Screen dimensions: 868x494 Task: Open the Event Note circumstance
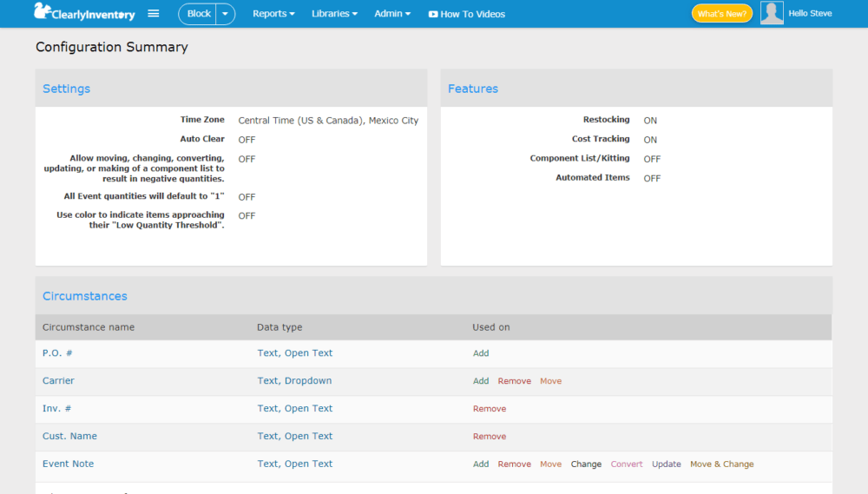68,464
